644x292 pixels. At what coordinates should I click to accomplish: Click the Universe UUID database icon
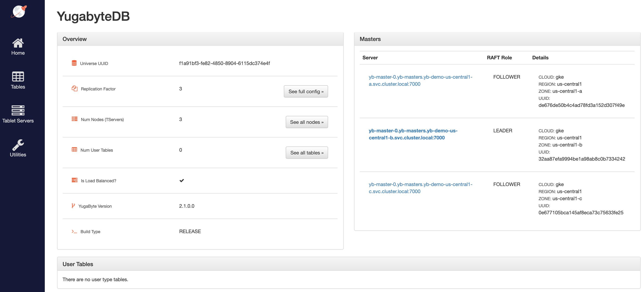74,63
